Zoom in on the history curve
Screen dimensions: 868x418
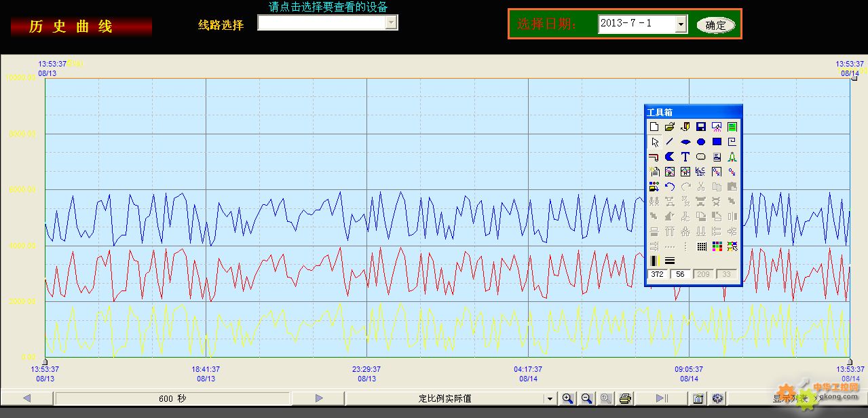tap(567, 398)
